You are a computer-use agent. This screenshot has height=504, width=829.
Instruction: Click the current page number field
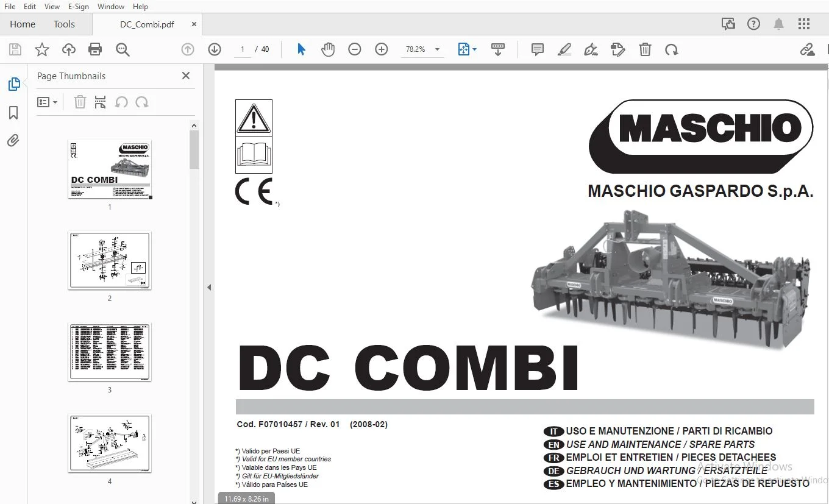243,49
